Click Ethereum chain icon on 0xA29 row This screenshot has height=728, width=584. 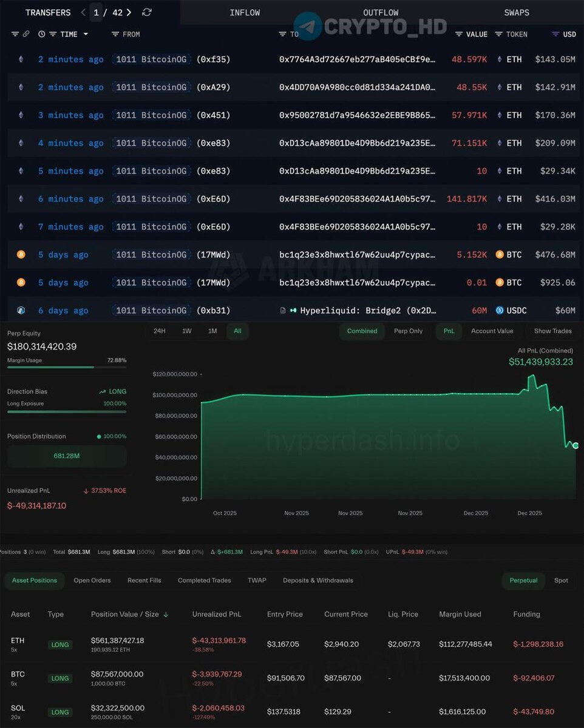tap(21, 87)
